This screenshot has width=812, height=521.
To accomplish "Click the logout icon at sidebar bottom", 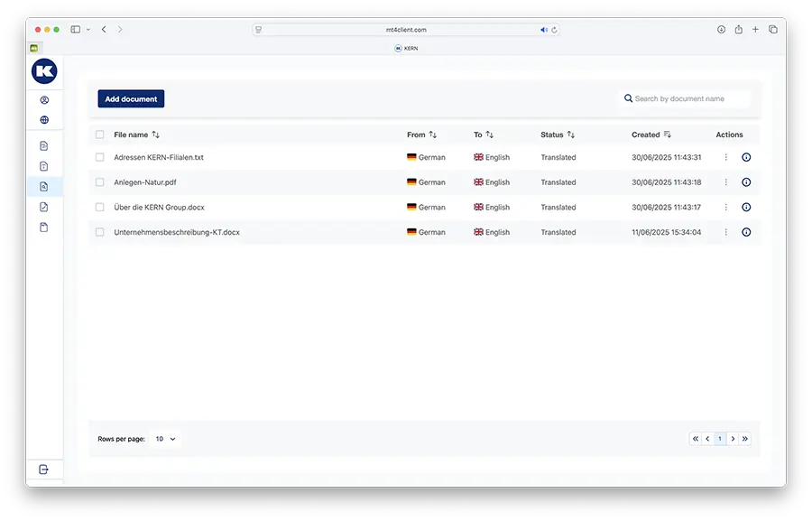I will [44, 470].
